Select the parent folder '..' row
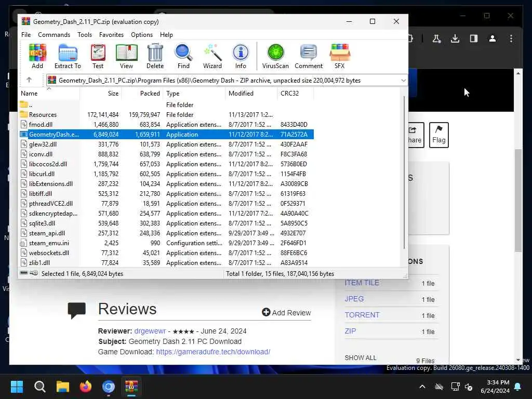 (x=166, y=105)
